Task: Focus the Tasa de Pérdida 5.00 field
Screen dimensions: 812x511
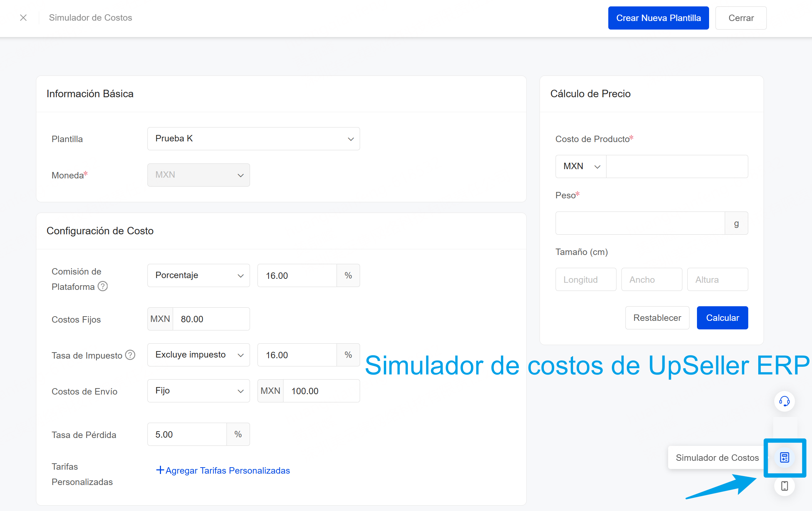Action: (x=187, y=434)
